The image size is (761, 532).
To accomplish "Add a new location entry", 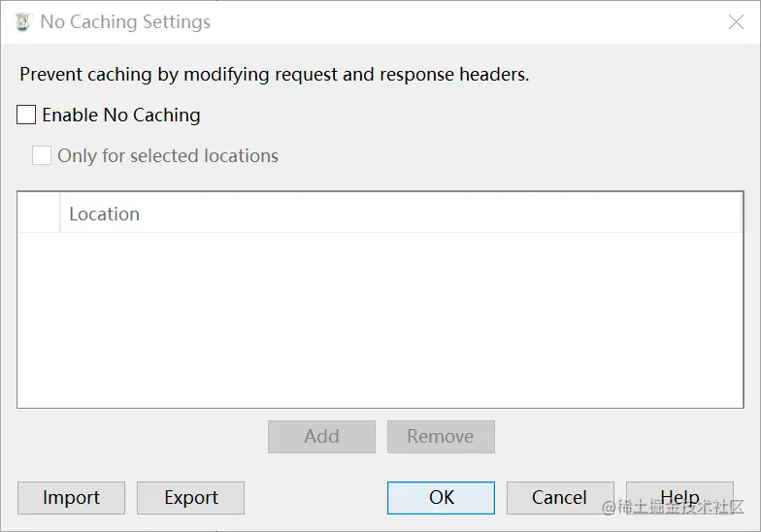I will [x=322, y=437].
